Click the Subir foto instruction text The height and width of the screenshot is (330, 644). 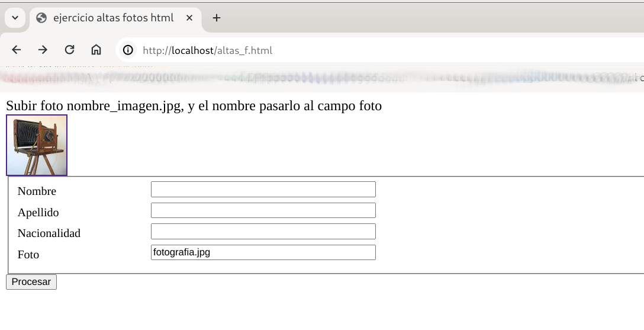pos(194,106)
